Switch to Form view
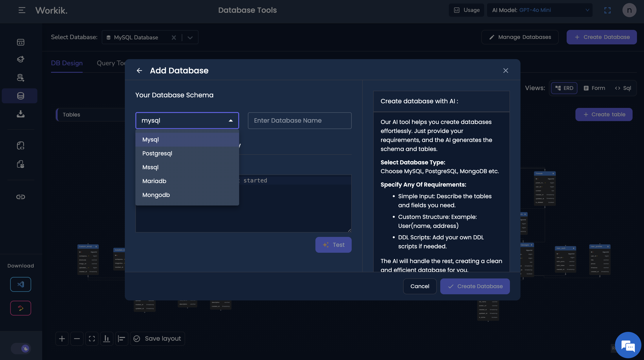The height and width of the screenshot is (360, 644). pyautogui.click(x=594, y=88)
